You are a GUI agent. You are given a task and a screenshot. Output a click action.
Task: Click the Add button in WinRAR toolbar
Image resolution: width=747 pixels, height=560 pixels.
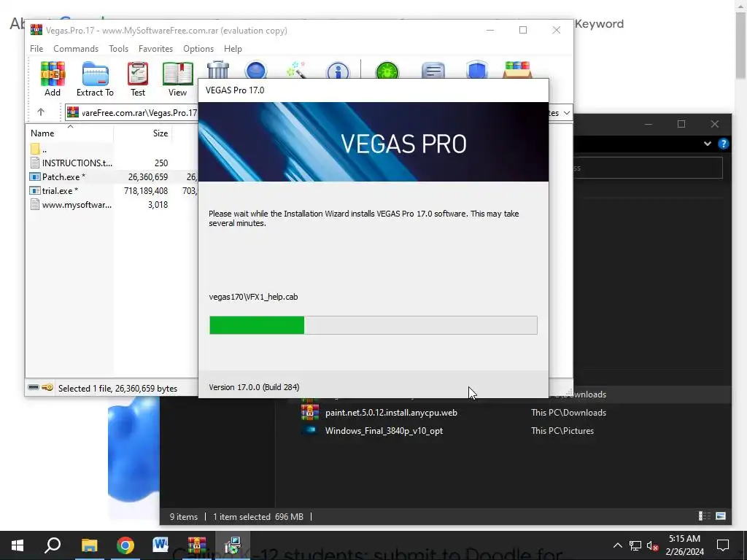pyautogui.click(x=53, y=79)
